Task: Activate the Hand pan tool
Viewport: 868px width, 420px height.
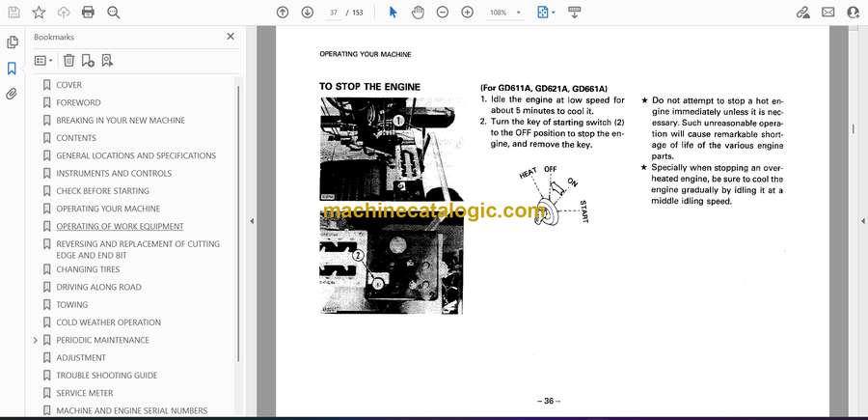Action: [418, 13]
